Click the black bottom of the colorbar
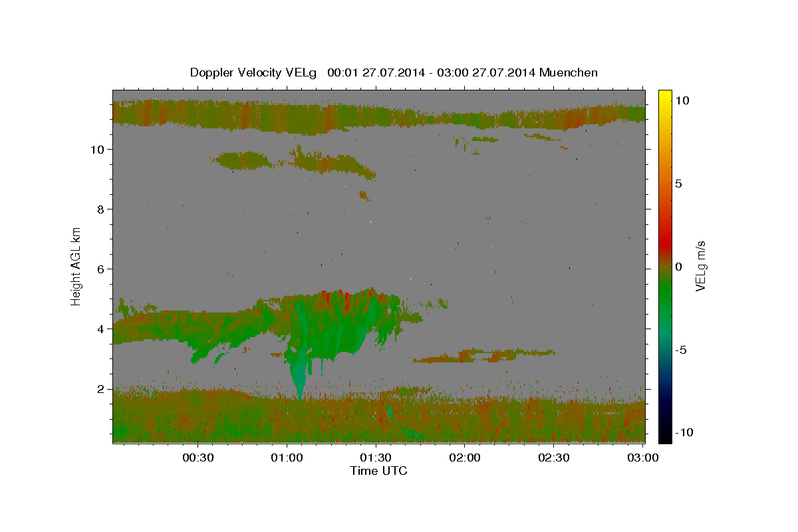 tap(664, 436)
